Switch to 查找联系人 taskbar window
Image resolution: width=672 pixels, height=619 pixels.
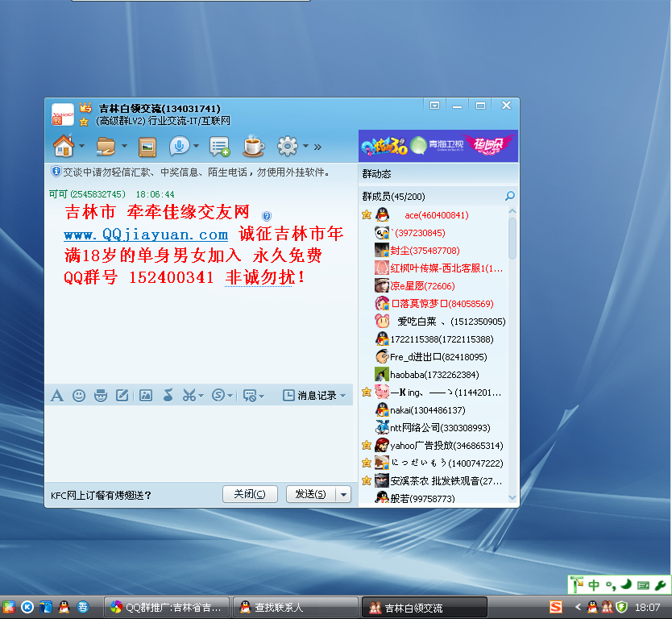click(295, 608)
